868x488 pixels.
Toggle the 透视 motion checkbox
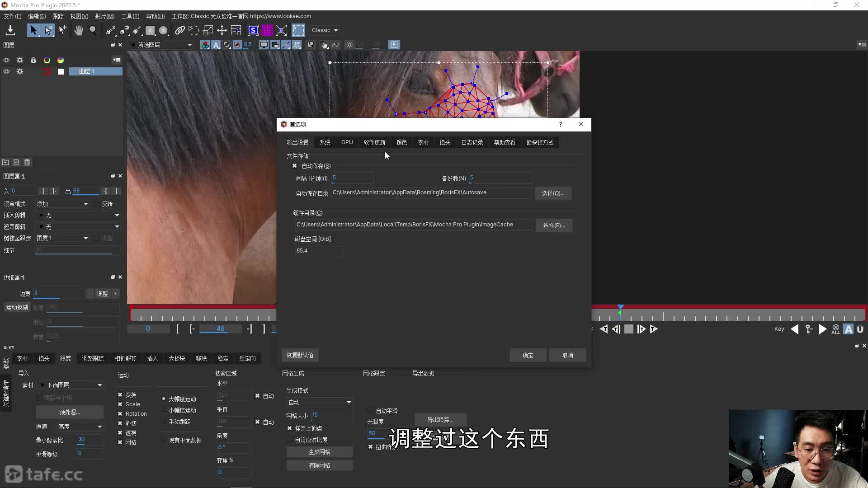tap(120, 432)
